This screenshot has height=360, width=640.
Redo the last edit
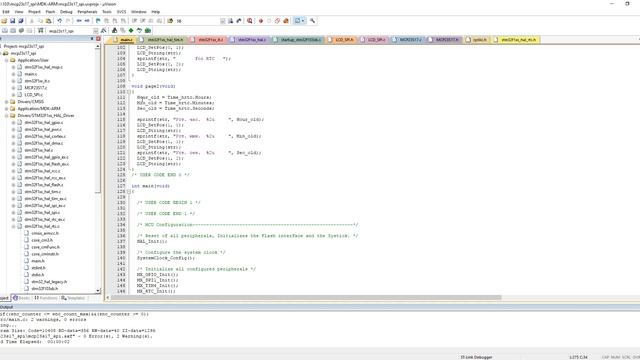pyautogui.click(x=68, y=21)
